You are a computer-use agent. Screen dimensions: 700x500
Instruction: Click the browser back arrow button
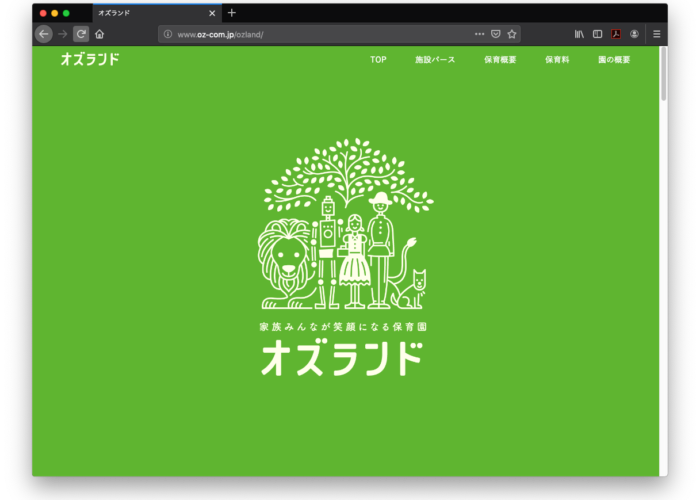point(43,34)
